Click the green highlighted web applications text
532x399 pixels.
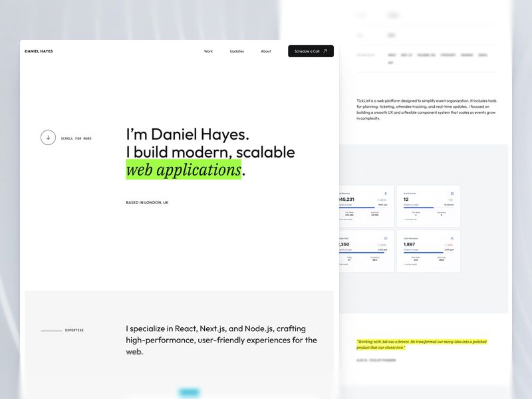point(184,170)
